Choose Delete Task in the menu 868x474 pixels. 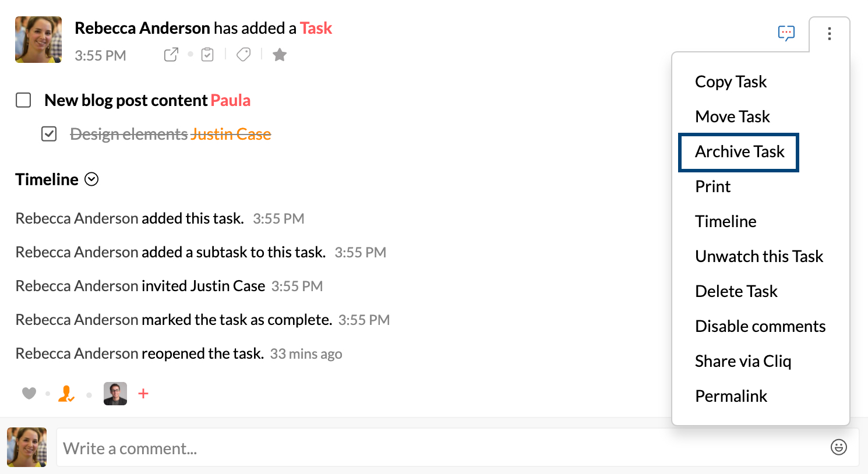(736, 291)
